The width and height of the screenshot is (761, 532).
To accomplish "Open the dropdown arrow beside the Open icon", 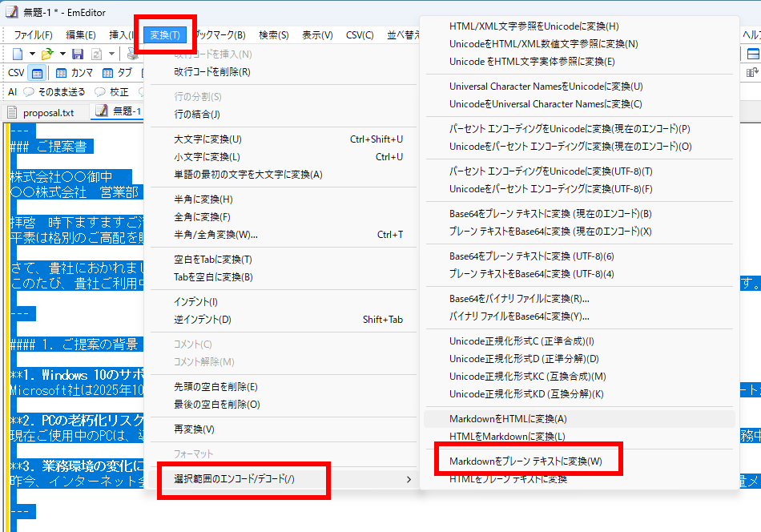I will (61, 54).
